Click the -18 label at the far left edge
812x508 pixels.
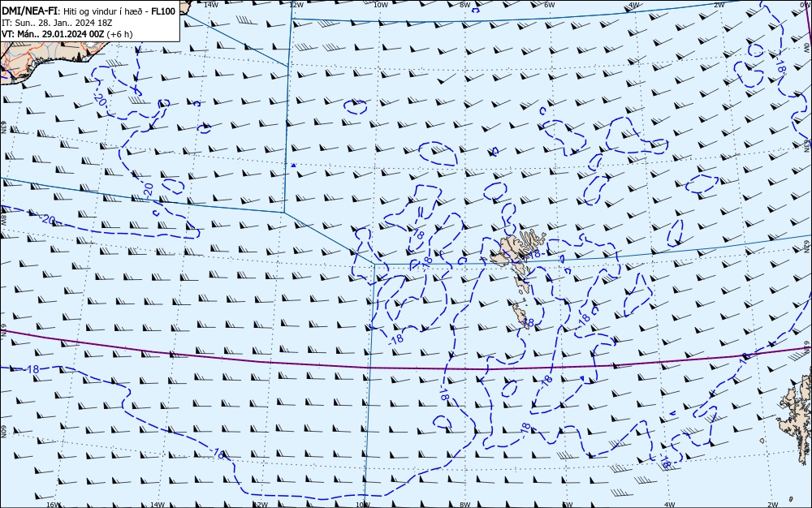[32, 369]
